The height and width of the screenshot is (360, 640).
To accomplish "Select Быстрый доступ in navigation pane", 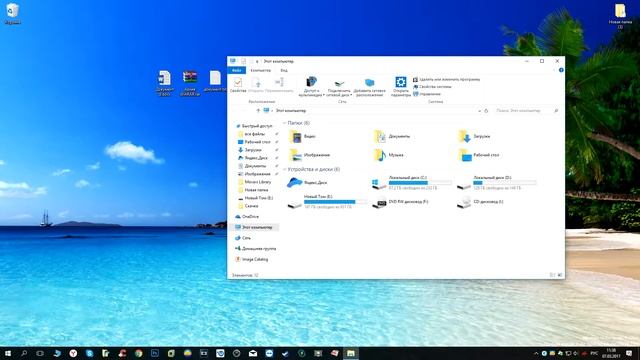I will click(254, 126).
